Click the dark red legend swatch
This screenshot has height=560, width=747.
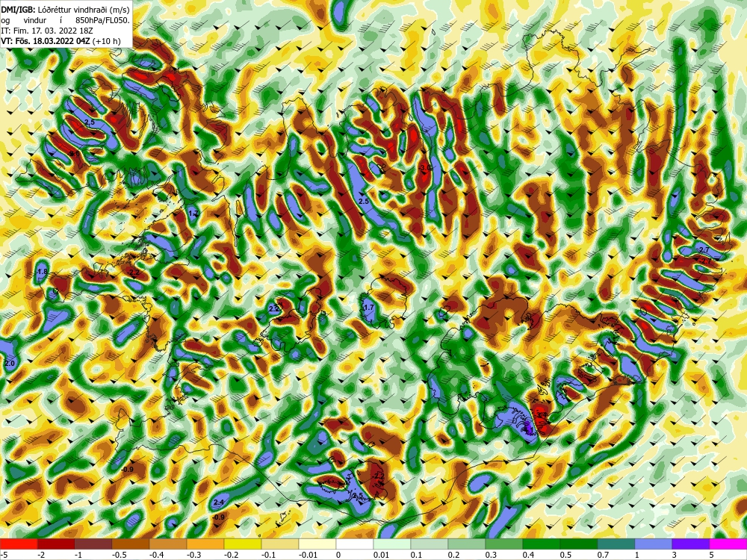[x=56, y=544]
